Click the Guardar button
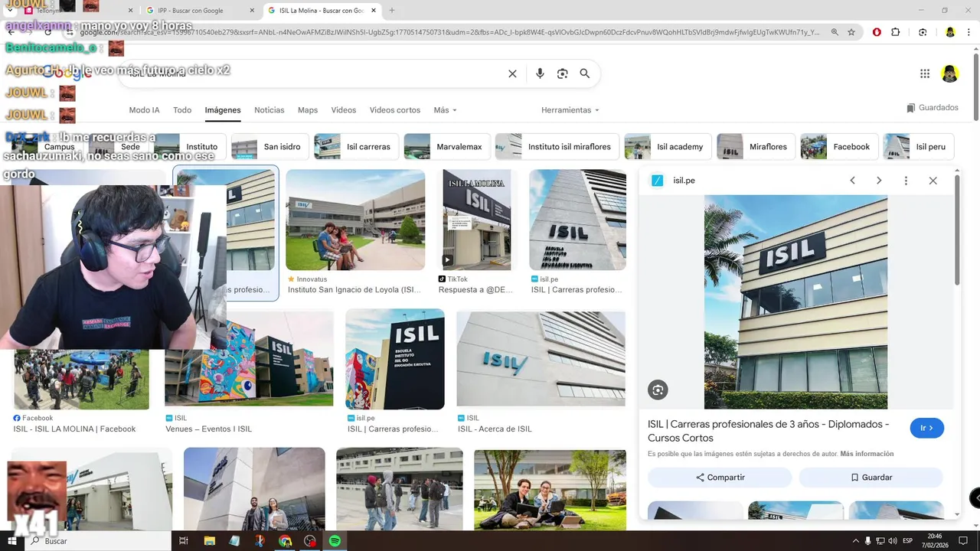This screenshot has height=551, width=980. [x=871, y=478]
